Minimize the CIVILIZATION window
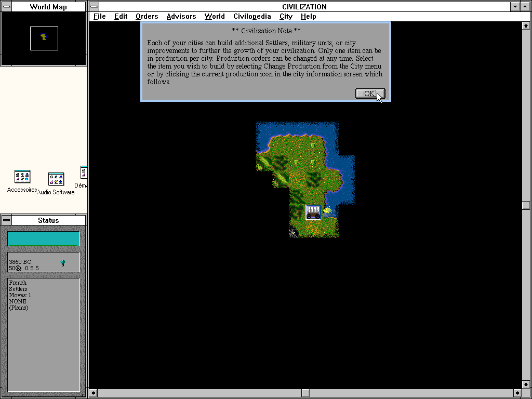The height and width of the screenshot is (399, 532). tap(515, 6)
